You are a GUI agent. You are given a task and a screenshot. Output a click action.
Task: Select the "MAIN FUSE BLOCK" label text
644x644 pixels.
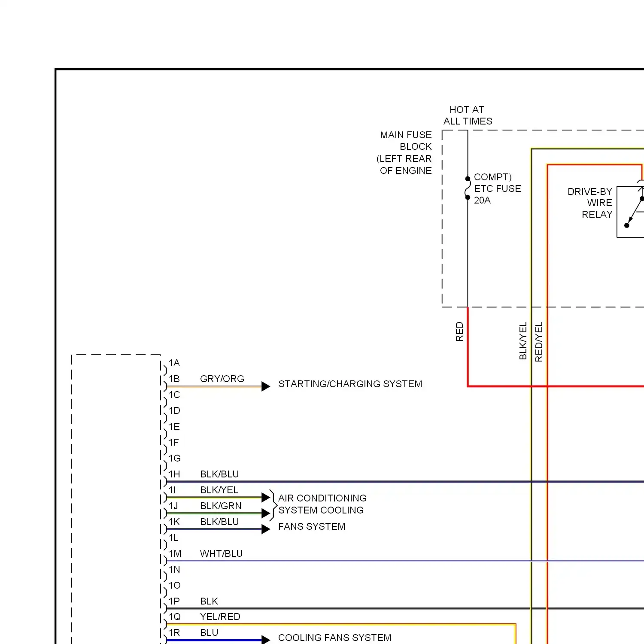pyautogui.click(x=405, y=141)
